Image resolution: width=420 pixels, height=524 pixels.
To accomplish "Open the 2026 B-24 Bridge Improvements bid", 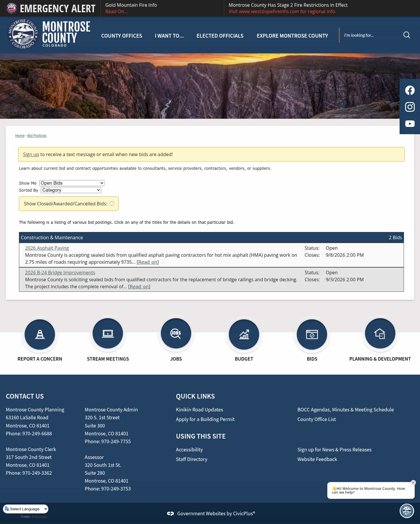I will pos(60,273).
